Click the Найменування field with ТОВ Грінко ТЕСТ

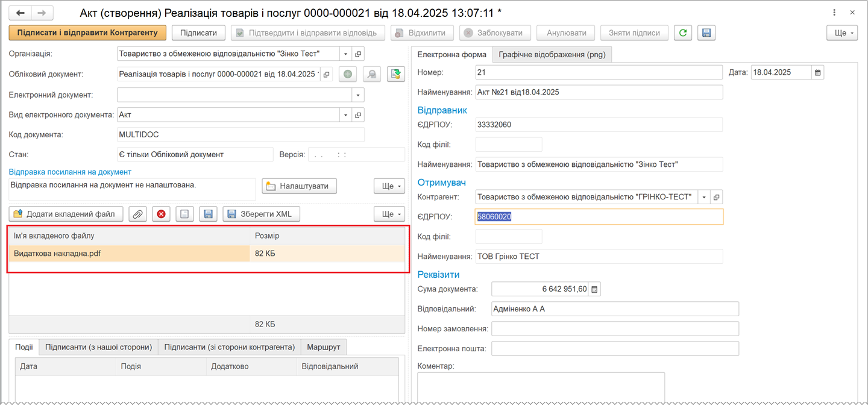pyautogui.click(x=599, y=257)
